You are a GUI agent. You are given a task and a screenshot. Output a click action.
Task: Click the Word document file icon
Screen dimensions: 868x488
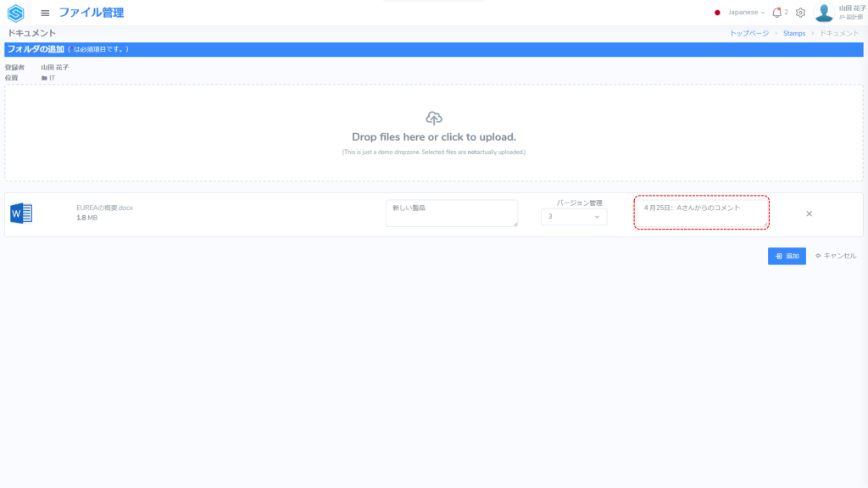[21, 213]
